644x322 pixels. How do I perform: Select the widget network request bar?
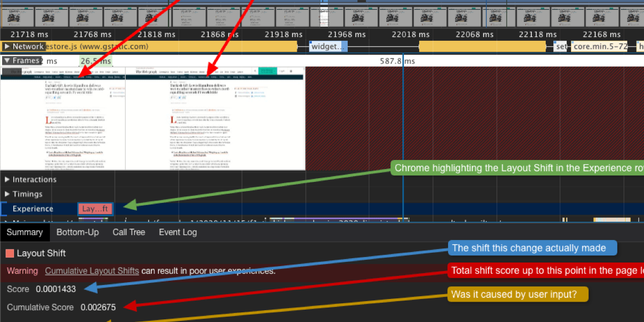click(328, 47)
